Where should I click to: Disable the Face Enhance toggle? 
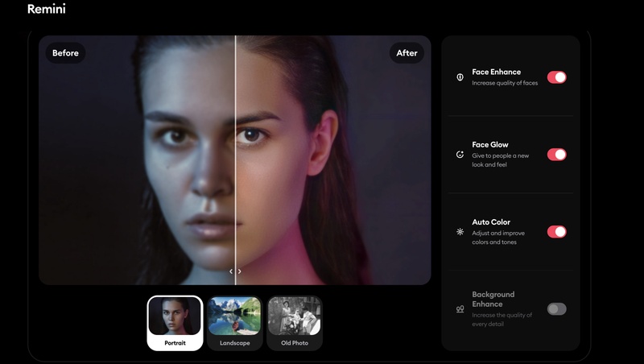(556, 77)
